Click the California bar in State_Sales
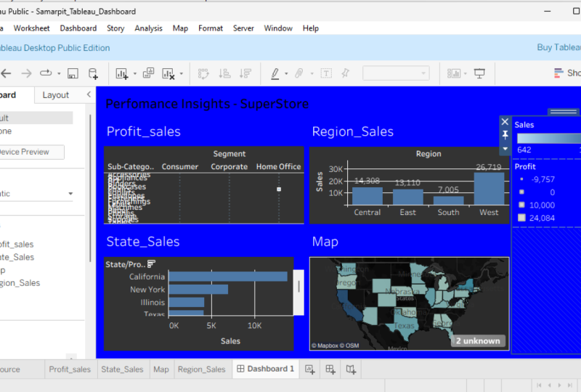 [x=228, y=277]
